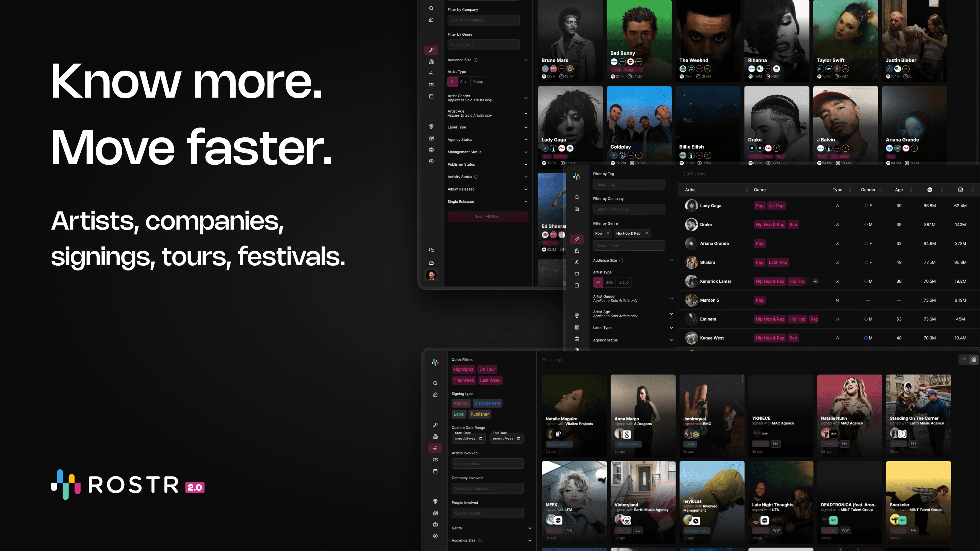Click the Reset All Filters button
980x551 pixels.
pyautogui.click(x=488, y=217)
